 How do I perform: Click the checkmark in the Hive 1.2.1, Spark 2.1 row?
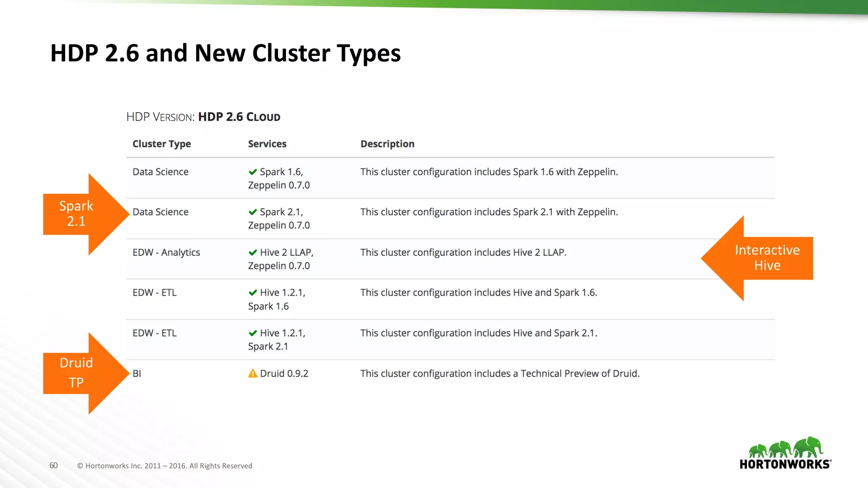(x=253, y=333)
